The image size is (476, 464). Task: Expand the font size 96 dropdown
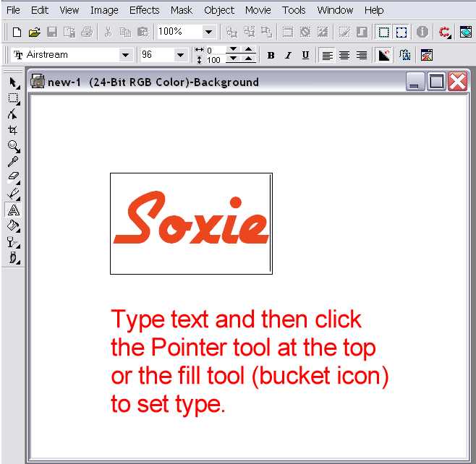[180, 55]
